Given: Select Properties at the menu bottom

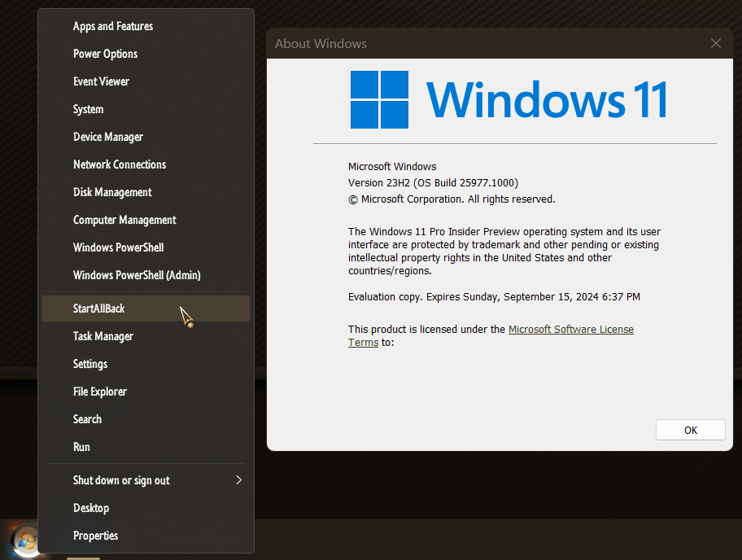Looking at the screenshot, I should tap(146, 536).
